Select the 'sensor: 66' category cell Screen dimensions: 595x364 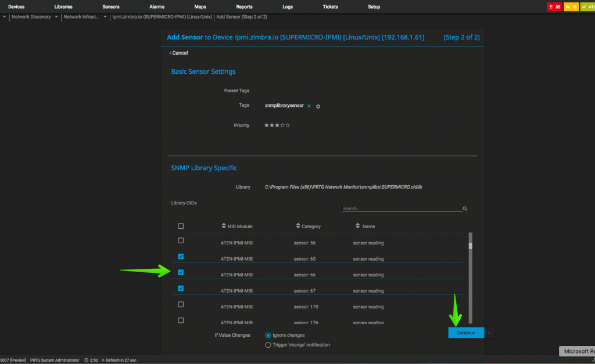click(x=304, y=275)
